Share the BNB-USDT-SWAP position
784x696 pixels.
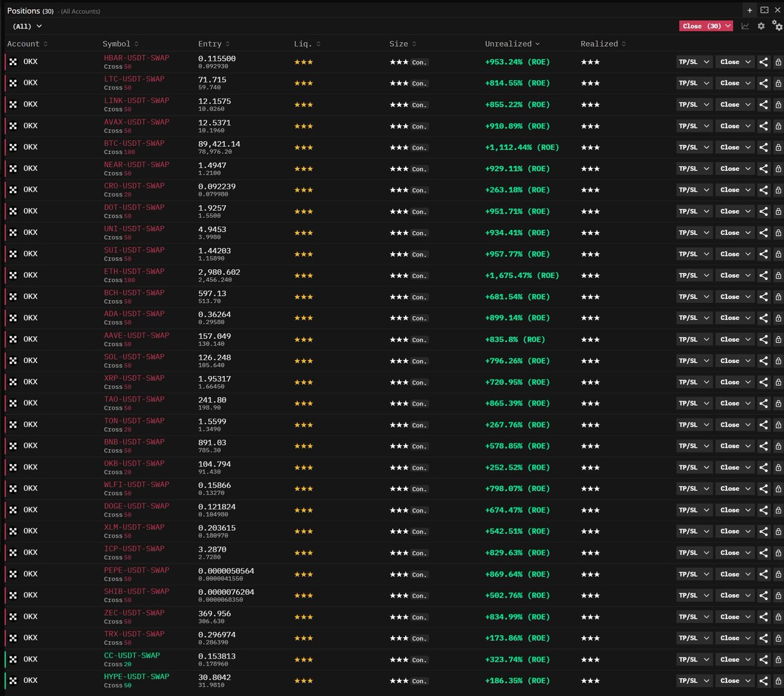pos(763,446)
